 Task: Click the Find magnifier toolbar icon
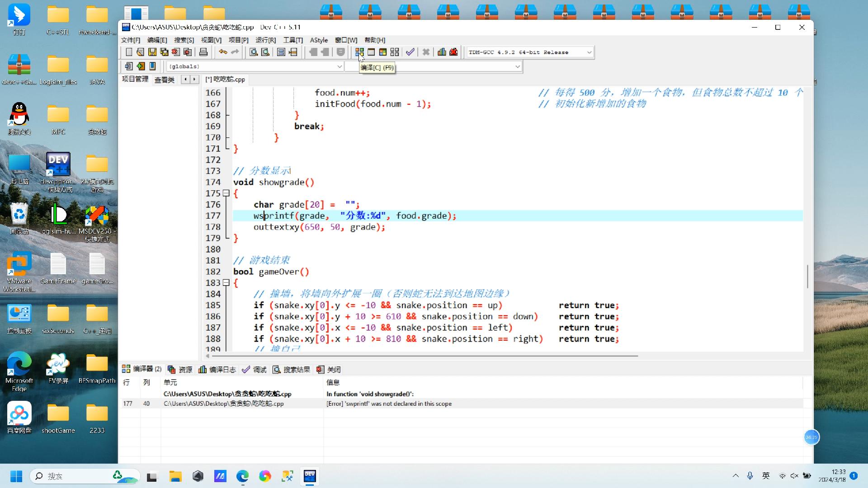pyautogui.click(x=254, y=52)
